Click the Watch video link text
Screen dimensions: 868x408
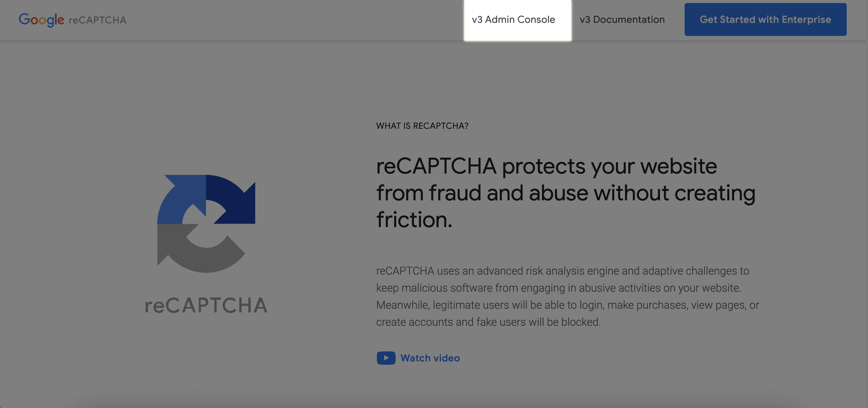pos(430,358)
